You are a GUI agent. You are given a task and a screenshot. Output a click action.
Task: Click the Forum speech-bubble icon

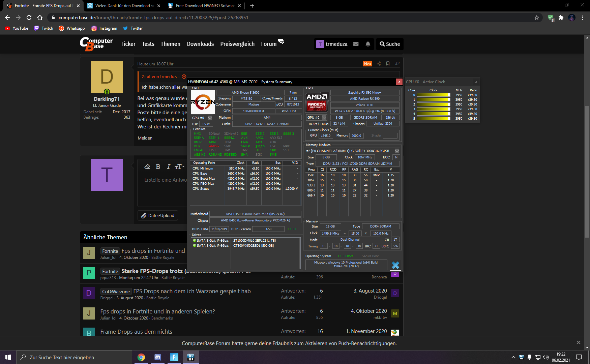coord(281,41)
